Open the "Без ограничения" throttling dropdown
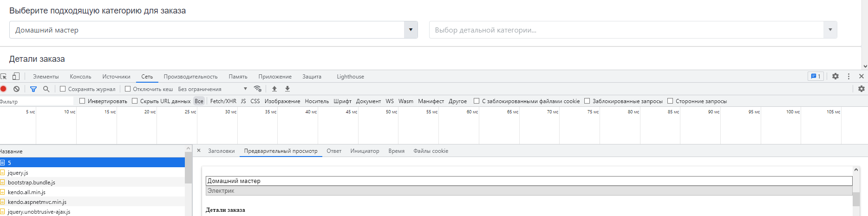 click(x=213, y=89)
